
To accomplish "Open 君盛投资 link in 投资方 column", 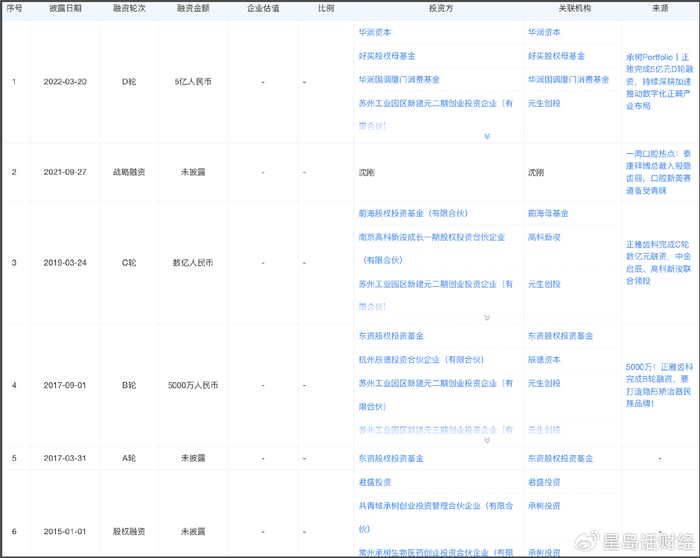I will click(375, 482).
